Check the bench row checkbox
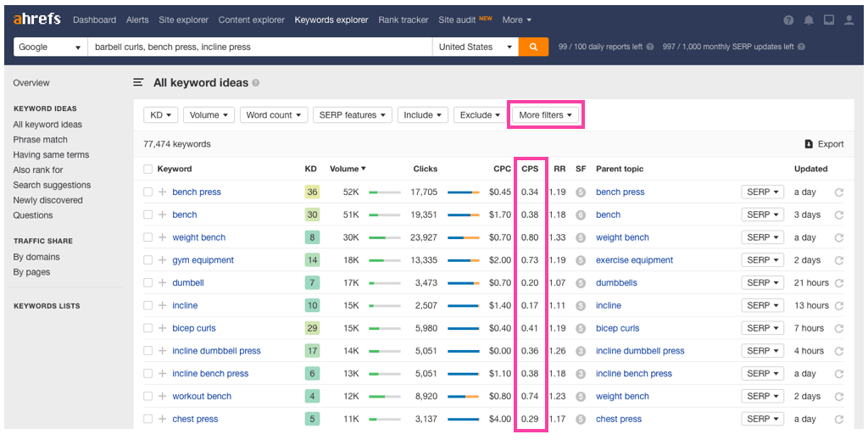 click(x=147, y=214)
